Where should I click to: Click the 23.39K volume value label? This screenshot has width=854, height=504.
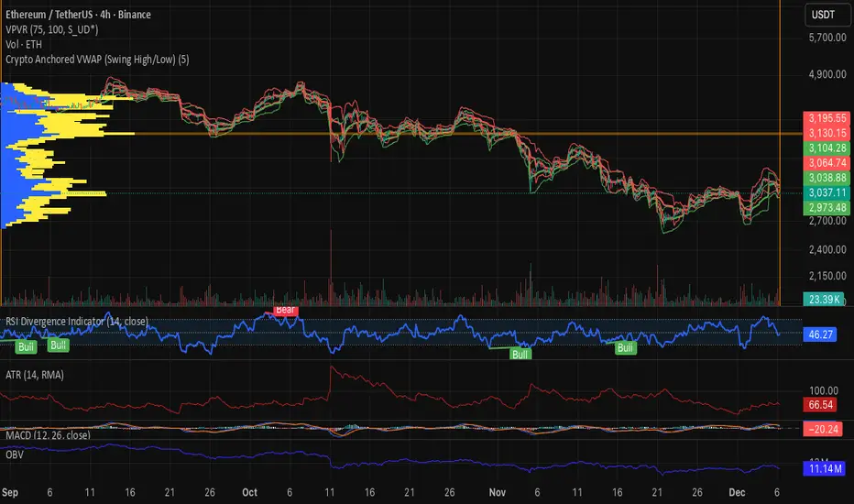coord(825,299)
